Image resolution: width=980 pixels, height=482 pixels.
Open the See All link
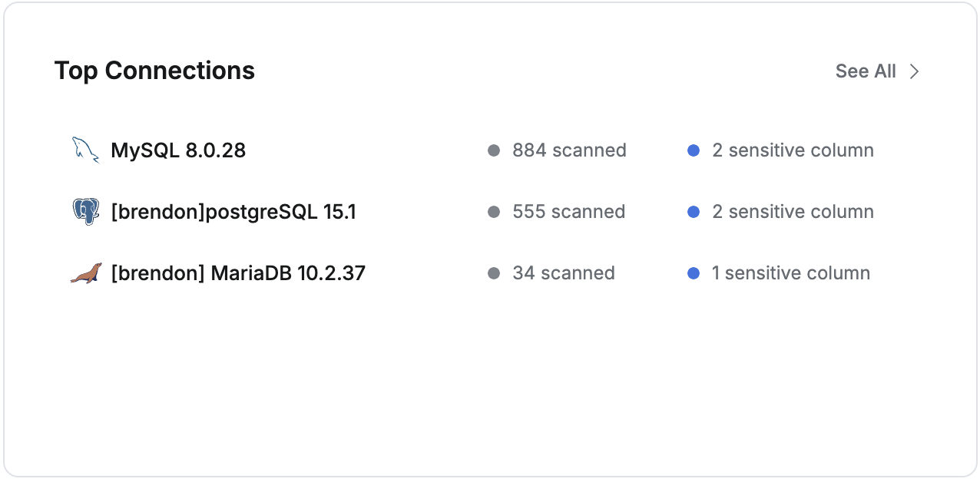[866, 71]
